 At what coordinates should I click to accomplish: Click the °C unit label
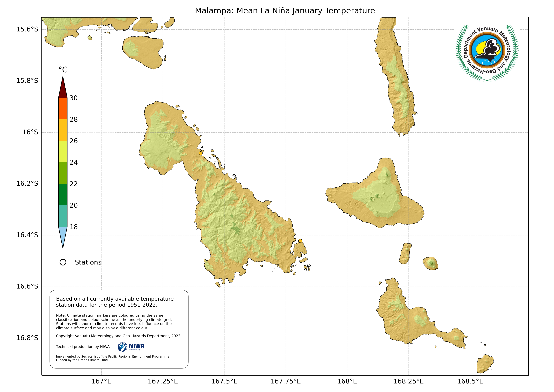(63, 70)
